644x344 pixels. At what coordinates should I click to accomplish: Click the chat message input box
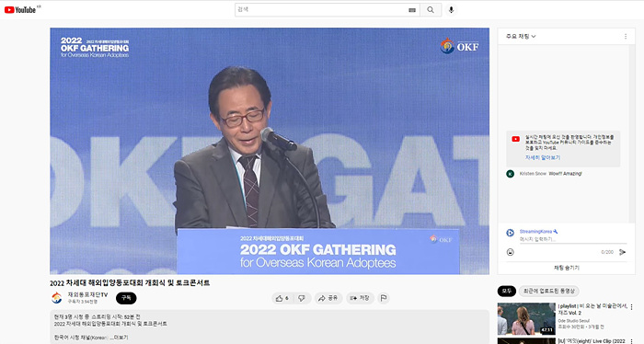[x=573, y=239]
